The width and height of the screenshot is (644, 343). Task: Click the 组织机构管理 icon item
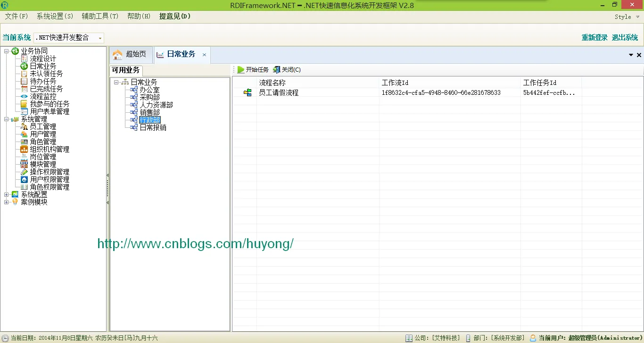25,149
